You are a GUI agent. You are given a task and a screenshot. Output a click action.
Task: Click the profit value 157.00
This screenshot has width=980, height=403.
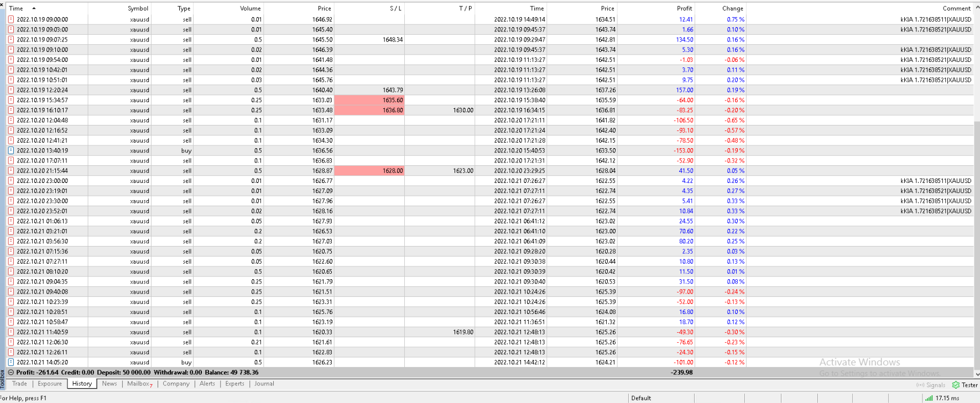click(x=684, y=90)
